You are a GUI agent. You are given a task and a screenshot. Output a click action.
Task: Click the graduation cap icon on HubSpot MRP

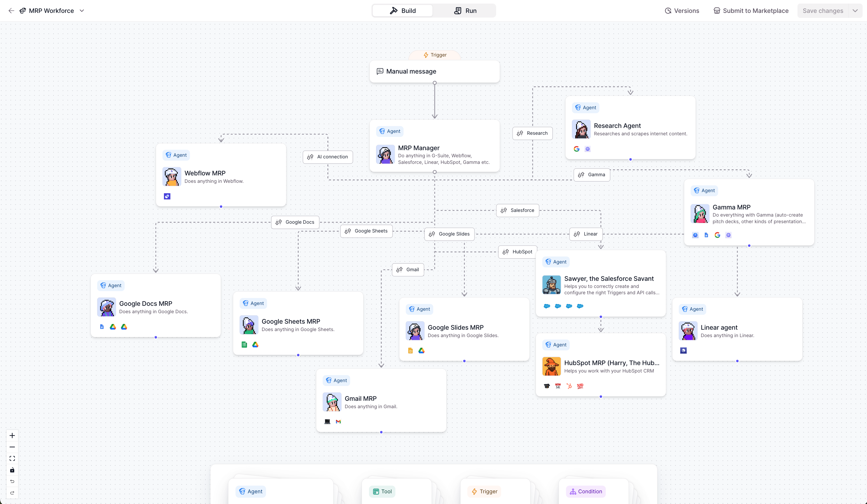tap(547, 386)
